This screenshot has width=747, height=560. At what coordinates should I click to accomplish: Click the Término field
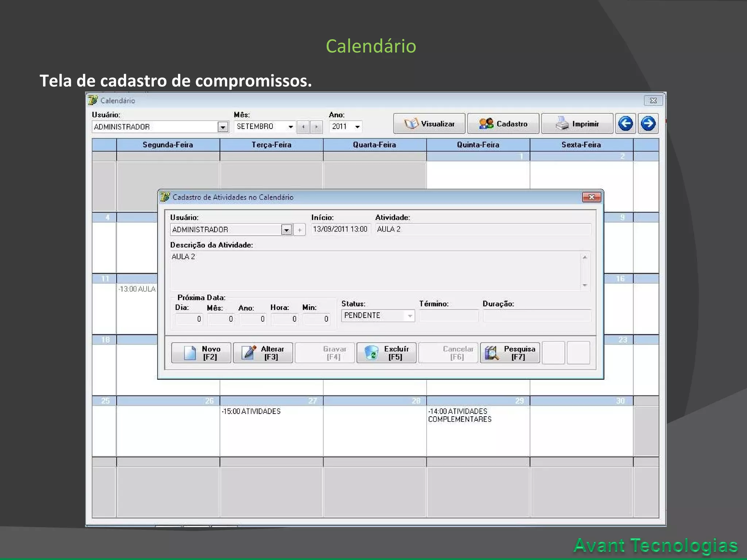point(449,316)
